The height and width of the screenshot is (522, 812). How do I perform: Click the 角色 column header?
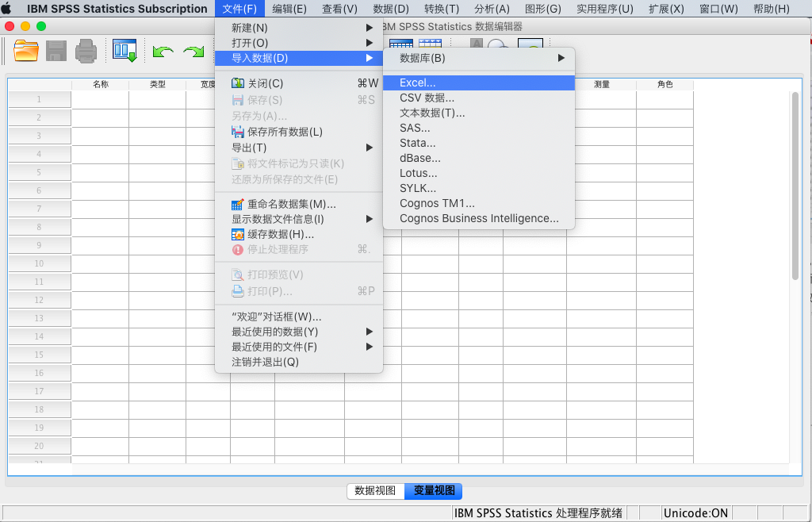pos(665,84)
